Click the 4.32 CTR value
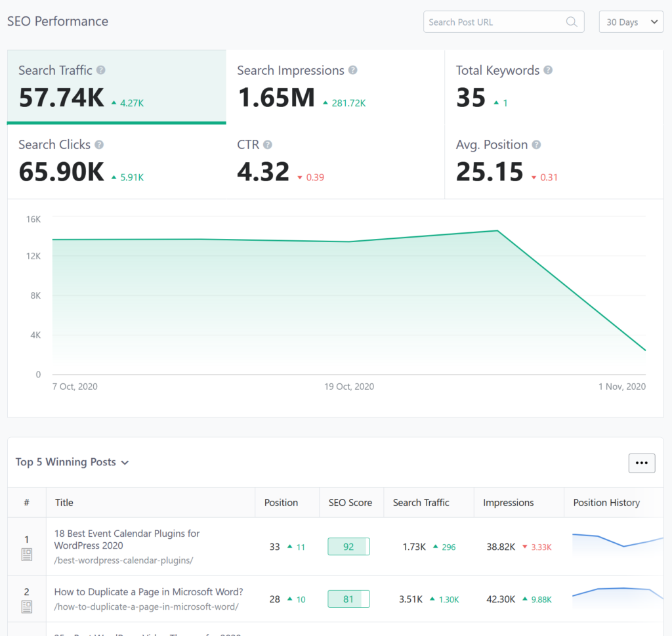This screenshot has width=672, height=636. [x=263, y=172]
